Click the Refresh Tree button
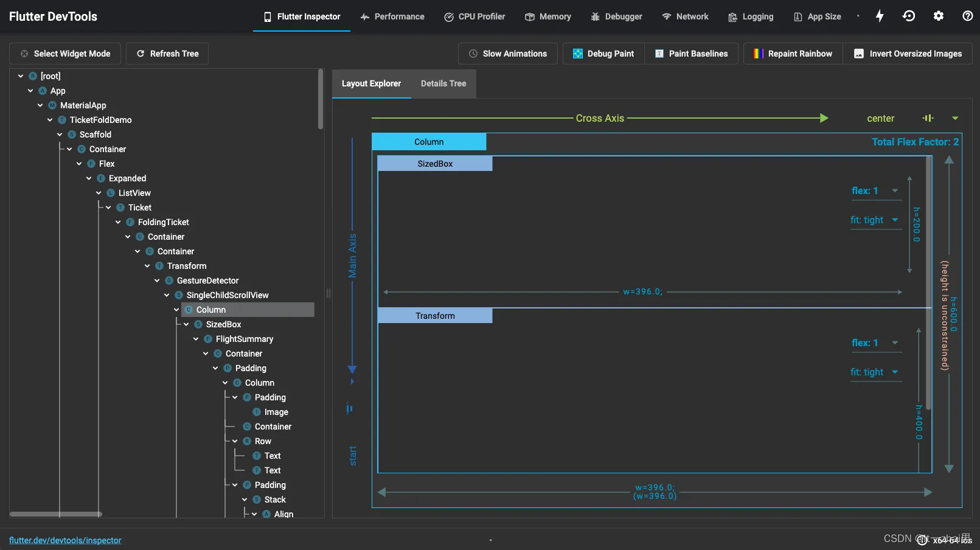Screen dimensions: 980x550 pyautogui.click(x=167, y=54)
